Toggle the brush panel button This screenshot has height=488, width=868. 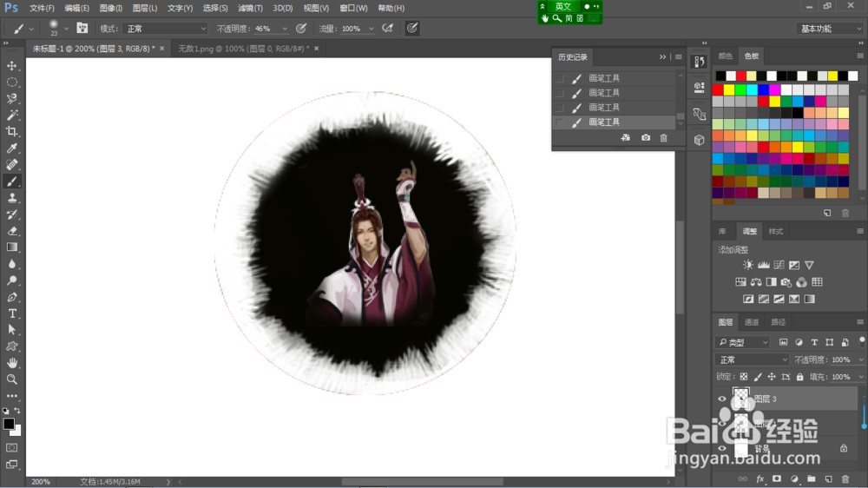[x=82, y=29]
